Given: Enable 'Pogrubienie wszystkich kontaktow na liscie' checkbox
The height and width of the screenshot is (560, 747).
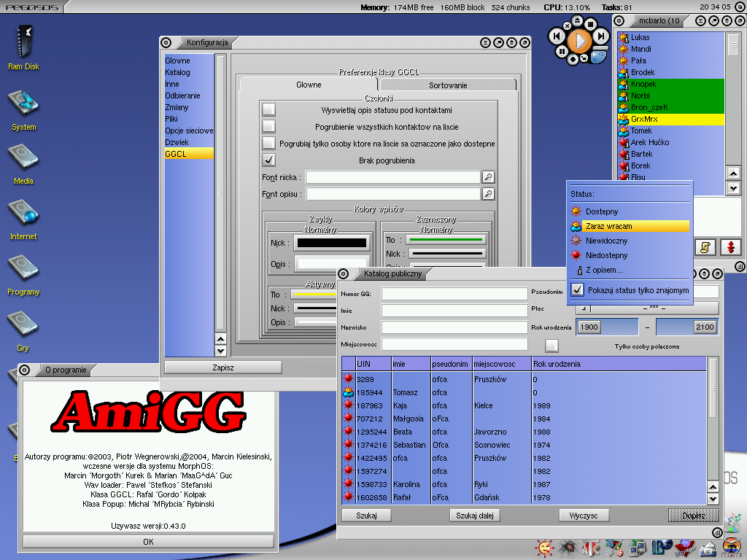Looking at the screenshot, I should 268,126.
